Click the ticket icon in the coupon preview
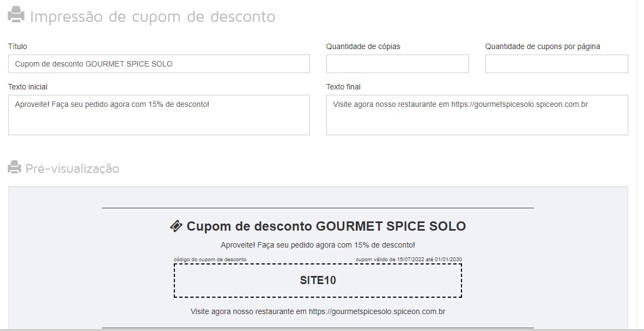The image size is (644, 331). click(176, 226)
